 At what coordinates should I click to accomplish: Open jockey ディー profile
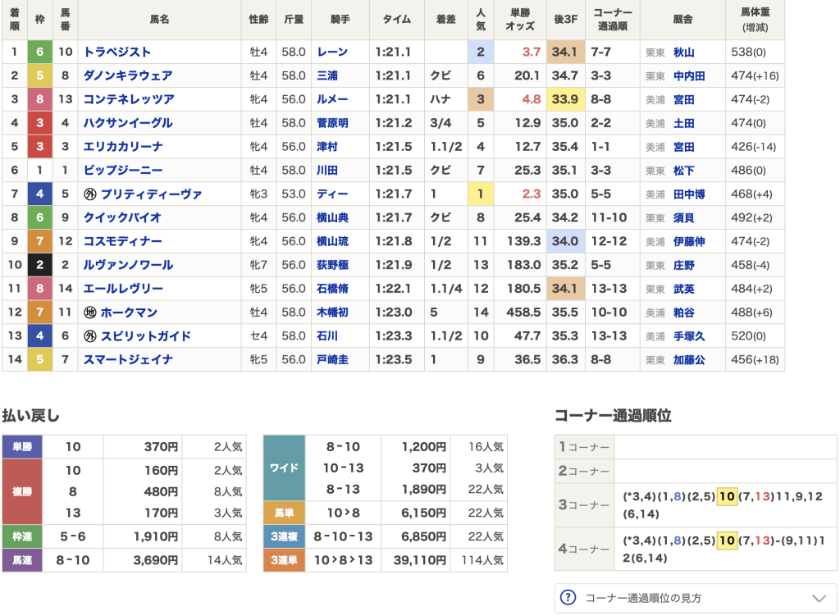point(332,194)
